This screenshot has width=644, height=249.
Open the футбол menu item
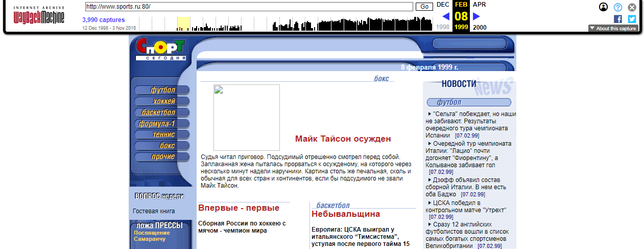click(x=162, y=90)
